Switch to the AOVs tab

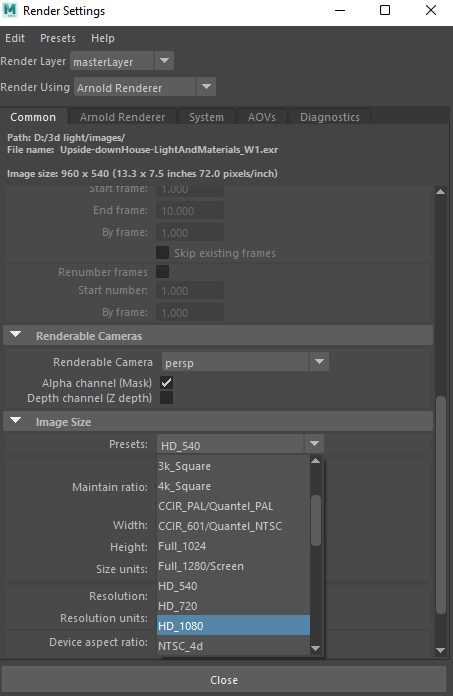point(262,117)
